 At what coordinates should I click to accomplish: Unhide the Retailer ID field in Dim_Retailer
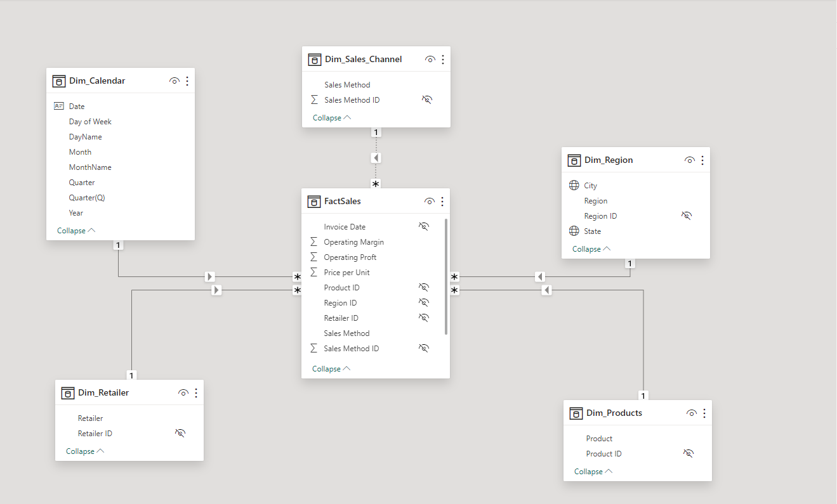tap(180, 434)
